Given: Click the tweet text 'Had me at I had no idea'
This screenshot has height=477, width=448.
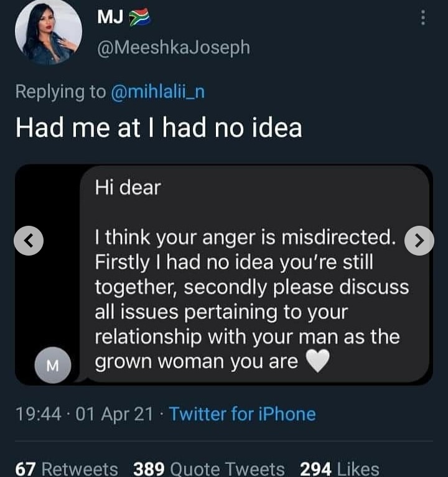Looking at the screenshot, I should (x=159, y=127).
